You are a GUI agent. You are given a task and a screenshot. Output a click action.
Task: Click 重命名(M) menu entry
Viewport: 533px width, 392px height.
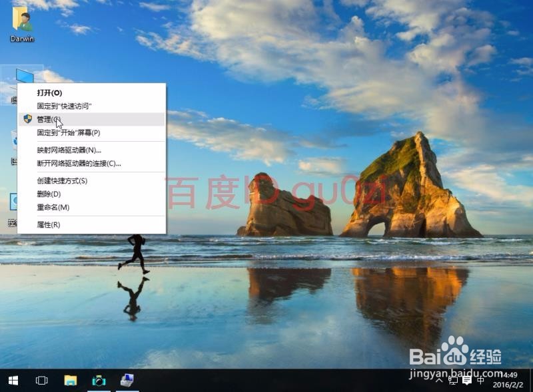[91, 207]
